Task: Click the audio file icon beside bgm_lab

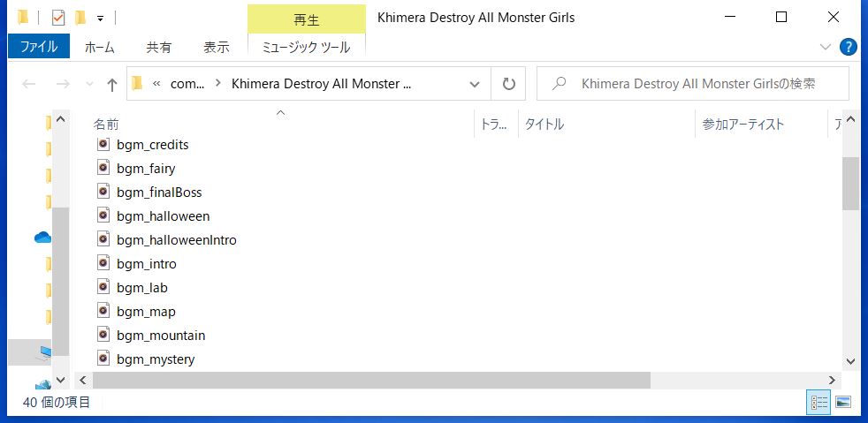Action: (103, 288)
